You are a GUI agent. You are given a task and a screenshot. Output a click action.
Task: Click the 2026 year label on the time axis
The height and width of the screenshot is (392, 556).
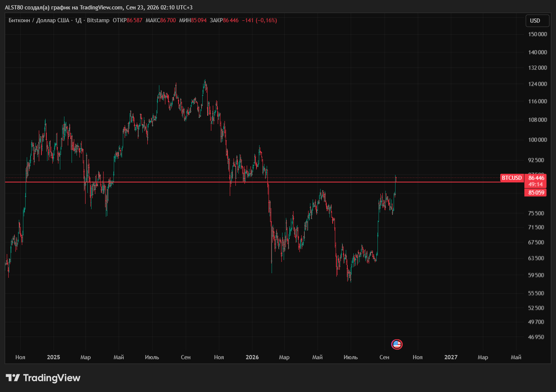(x=252, y=357)
